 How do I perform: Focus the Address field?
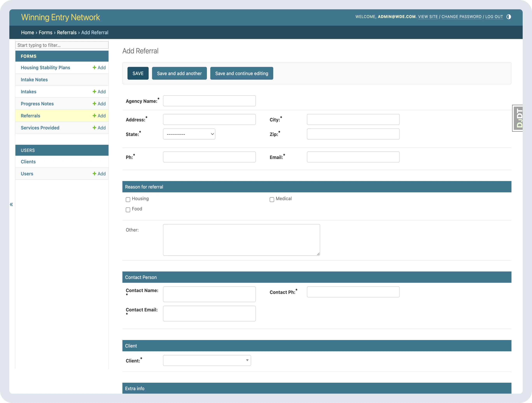click(209, 119)
